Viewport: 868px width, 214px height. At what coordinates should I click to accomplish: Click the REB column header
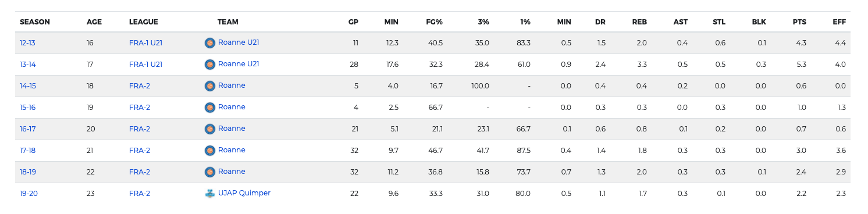pyautogui.click(x=639, y=22)
